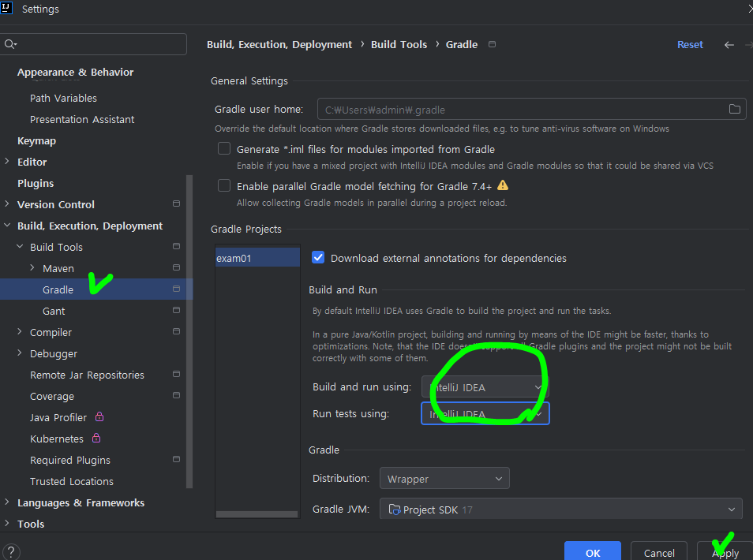
Task: Click project-level icon on Gradle tree row
Action: click(176, 289)
